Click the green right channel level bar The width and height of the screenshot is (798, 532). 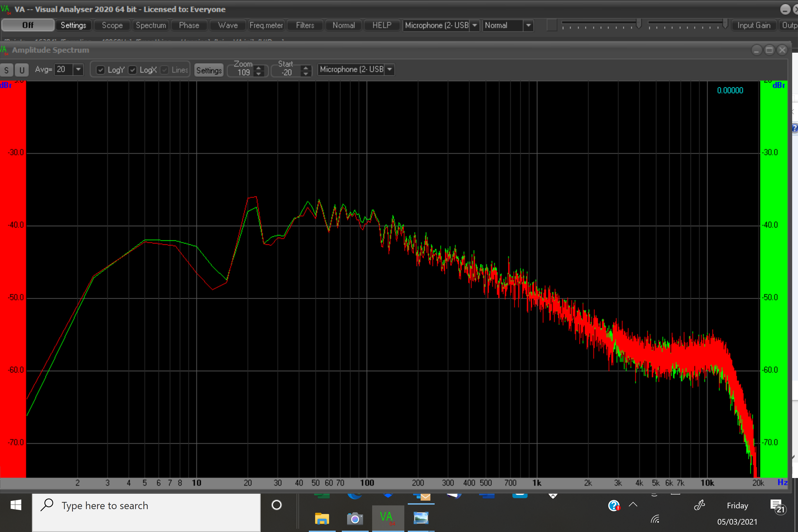773,279
